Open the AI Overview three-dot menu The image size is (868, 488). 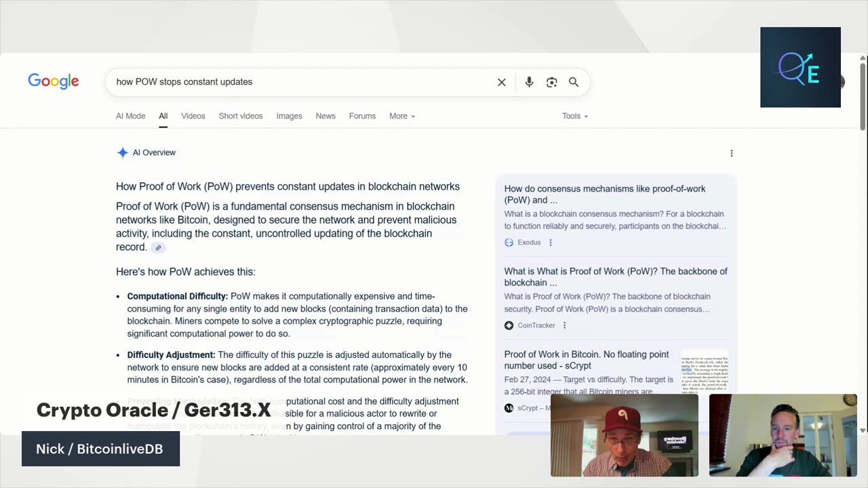(x=731, y=153)
